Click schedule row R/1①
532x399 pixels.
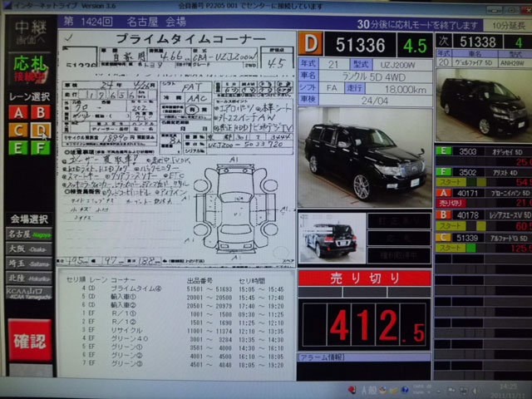click(x=175, y=314)
